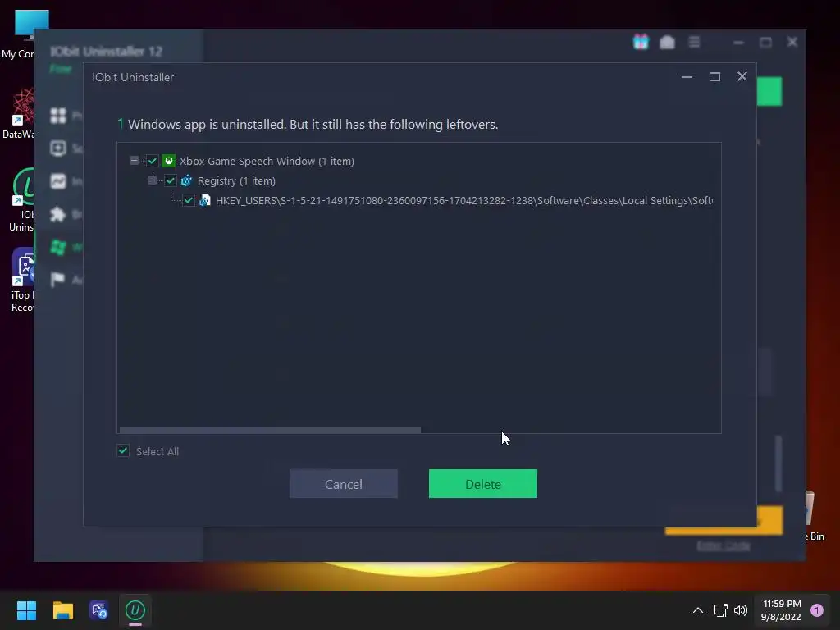Screen dimensions: 840x630
Task: Open Action Center flag icon in sidebar
Action: (x=58, y=280)
